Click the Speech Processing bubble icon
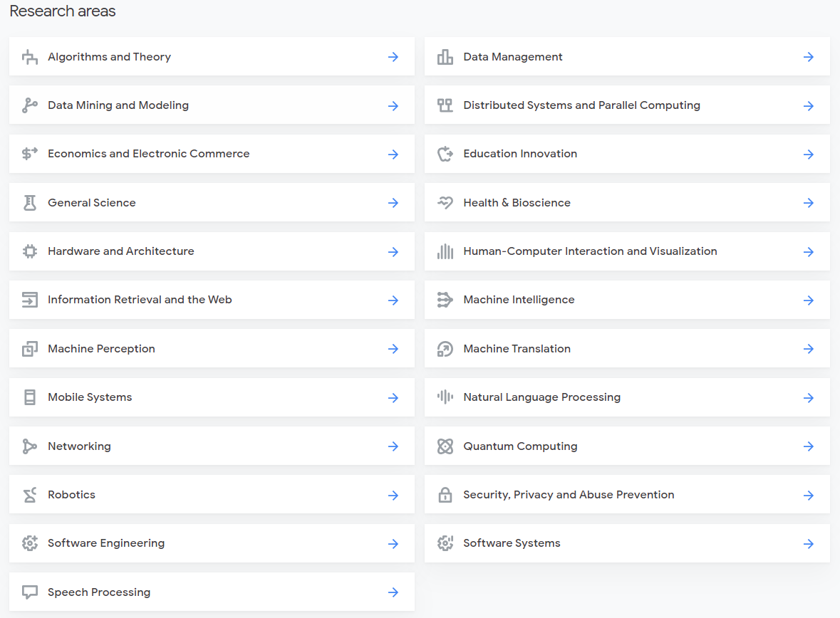Image resolution: width=840 pixels, height=618 pixels. (29, 592)
